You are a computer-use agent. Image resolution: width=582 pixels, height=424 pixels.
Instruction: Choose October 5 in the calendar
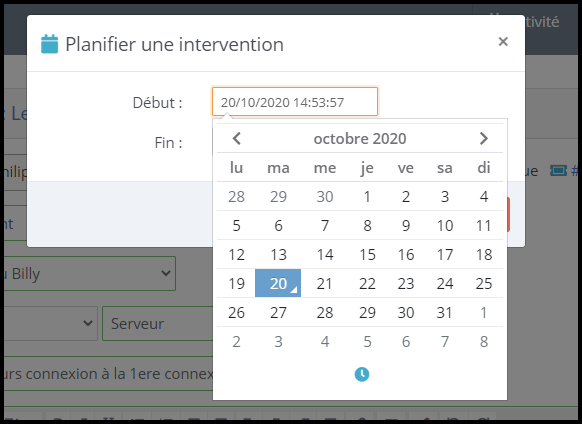click(236, 226)
